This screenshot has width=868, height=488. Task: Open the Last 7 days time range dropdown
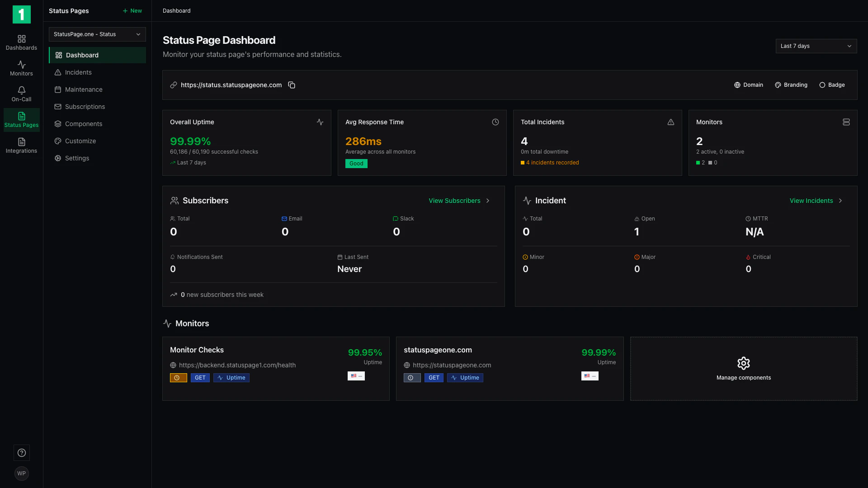(816, 46)
